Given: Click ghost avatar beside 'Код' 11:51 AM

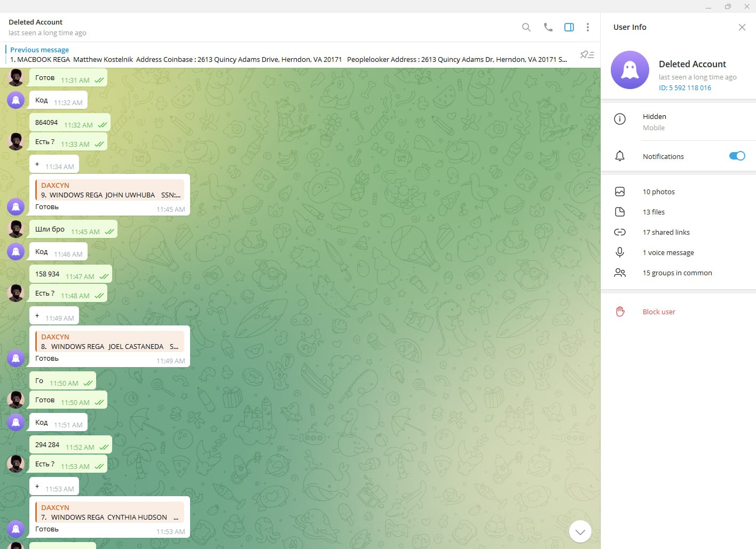Looking at the screenshot, I should point(16,422).
